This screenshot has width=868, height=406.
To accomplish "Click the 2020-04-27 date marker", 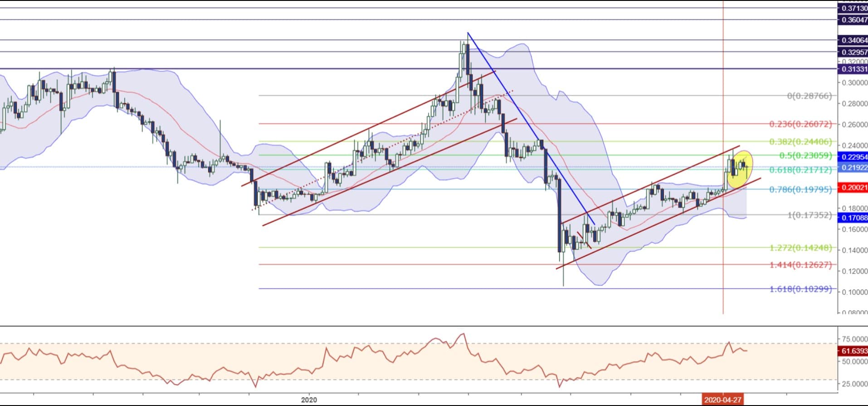I will click(722, 400).
